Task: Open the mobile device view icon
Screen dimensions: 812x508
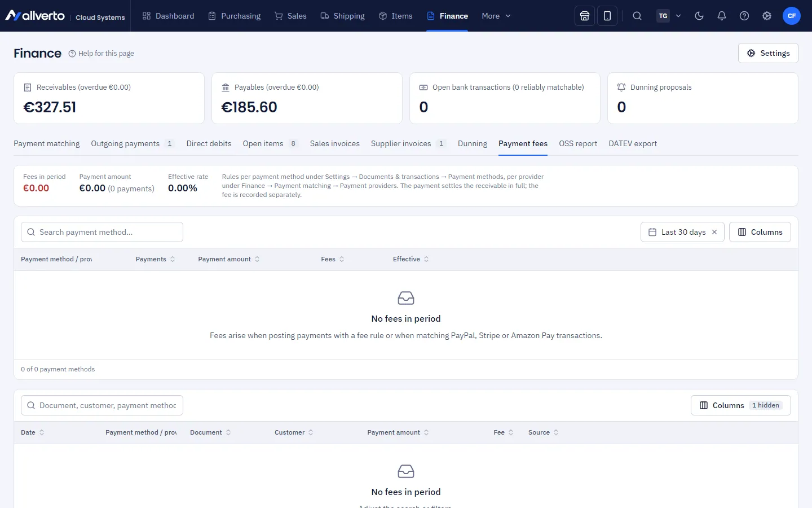Action: 607,16
